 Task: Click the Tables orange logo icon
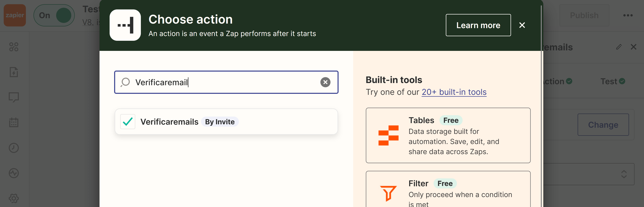[x=388, y=135]
